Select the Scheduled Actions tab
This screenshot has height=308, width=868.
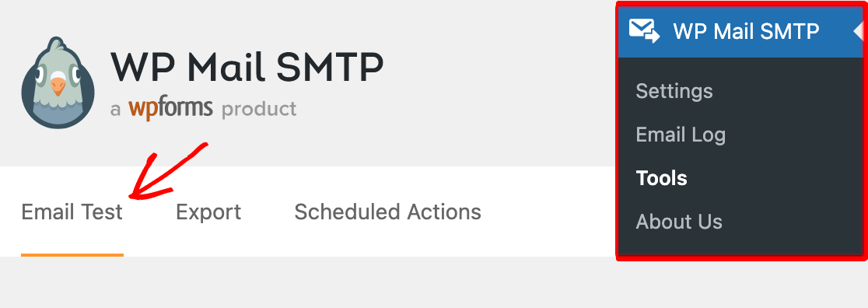coord(387,212)
